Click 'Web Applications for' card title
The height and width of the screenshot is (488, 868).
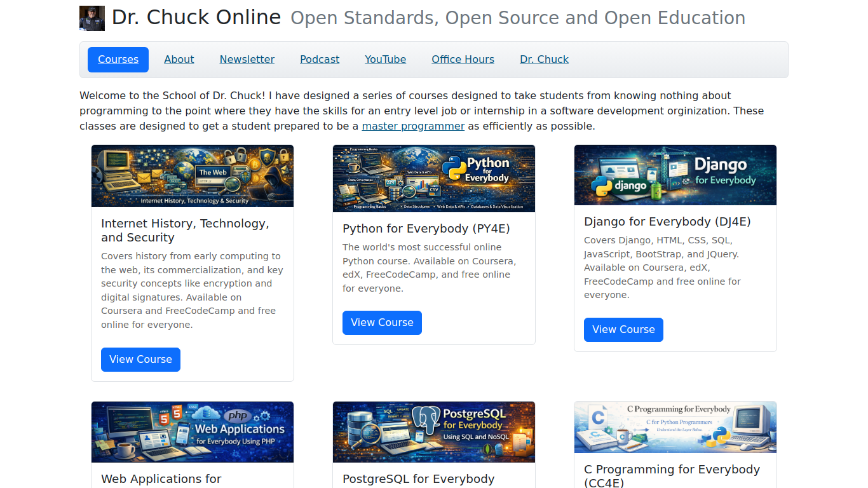tap(161, 479)
